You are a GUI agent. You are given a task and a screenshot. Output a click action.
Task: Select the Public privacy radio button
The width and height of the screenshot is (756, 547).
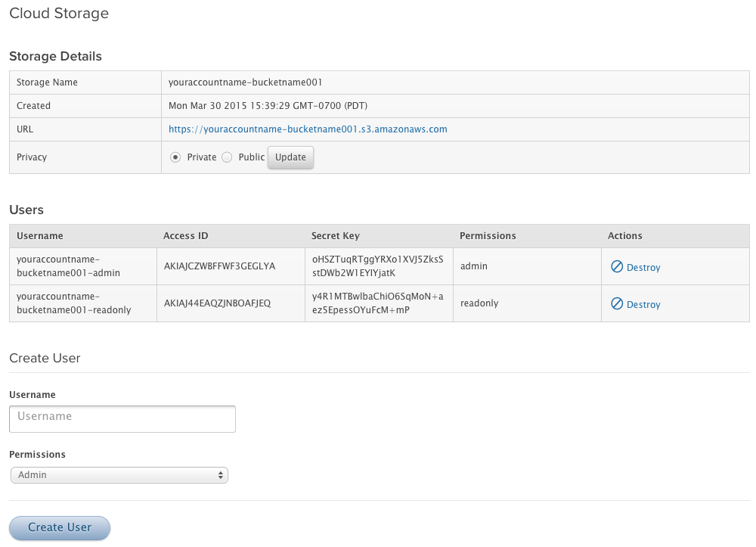click(227, 157)
